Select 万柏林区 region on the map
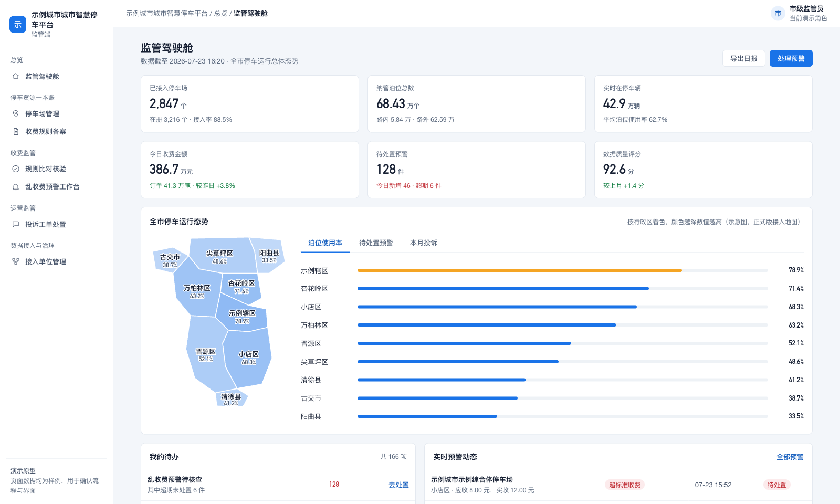Viewport: 840px width, 504px height. click(196, 291)
